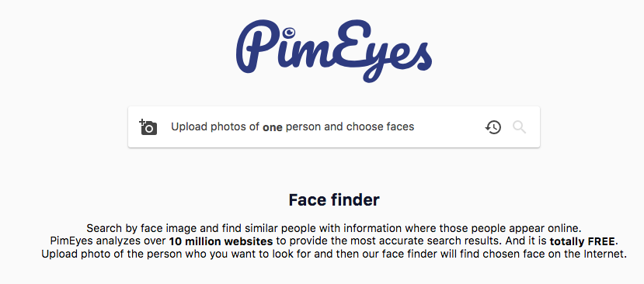
Task: Focus the "Upload photos of one person" field
Action: coord(333,126)
